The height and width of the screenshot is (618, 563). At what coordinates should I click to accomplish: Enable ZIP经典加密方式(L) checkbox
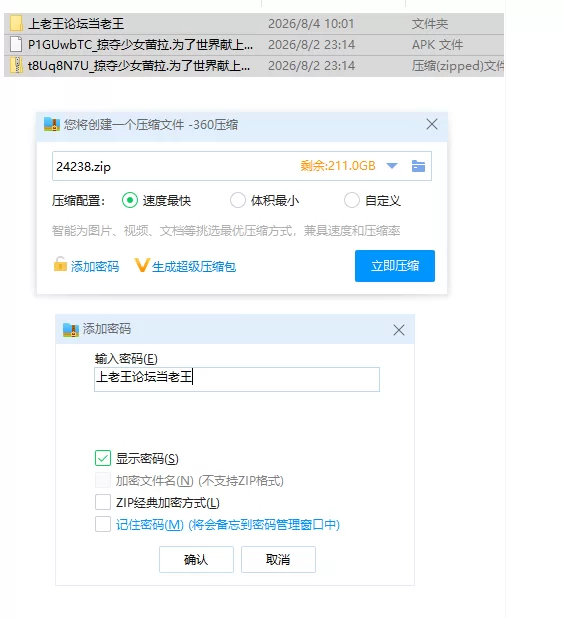[103, 503]
